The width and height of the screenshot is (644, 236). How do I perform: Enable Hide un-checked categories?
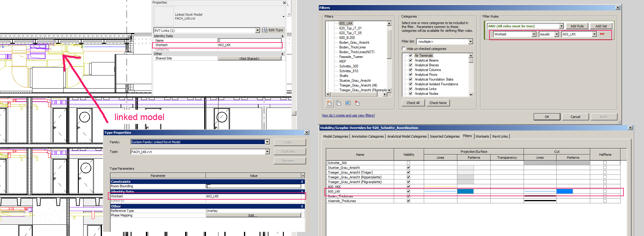tap(404, 49)
